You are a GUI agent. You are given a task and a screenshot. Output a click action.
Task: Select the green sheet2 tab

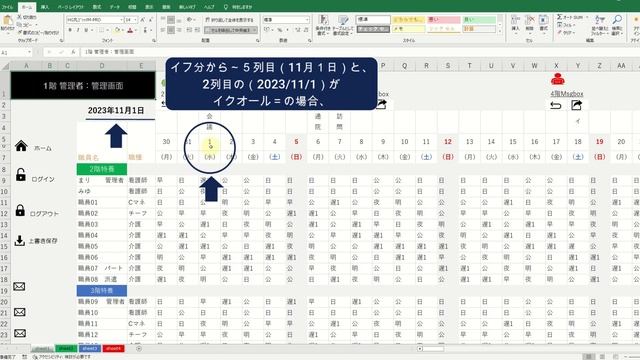click(x=66, y=349)
